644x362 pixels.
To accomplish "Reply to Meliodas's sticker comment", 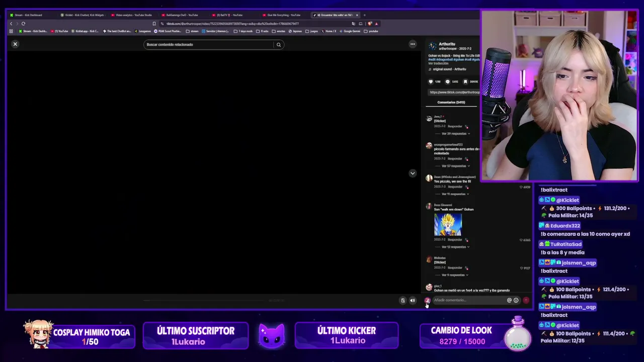I will [x=455, y=268].
